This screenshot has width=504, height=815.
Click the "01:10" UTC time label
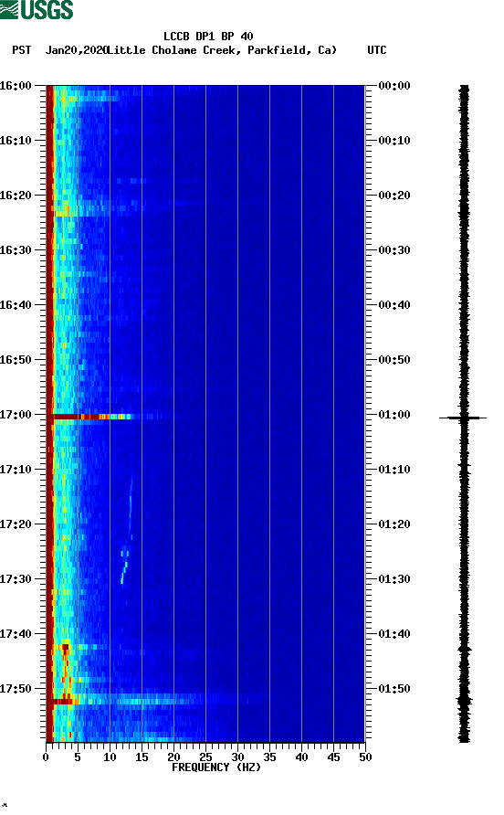[x=394, y=470]
